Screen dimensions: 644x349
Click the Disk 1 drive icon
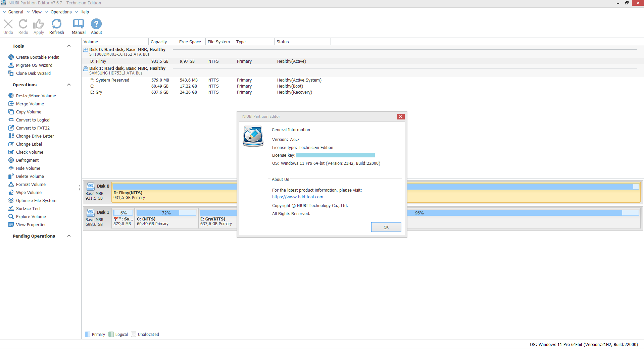tap(91, 212)
